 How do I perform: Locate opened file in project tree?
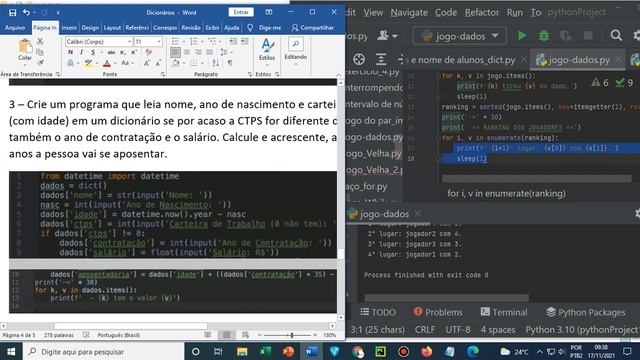(x=359, y=60)
